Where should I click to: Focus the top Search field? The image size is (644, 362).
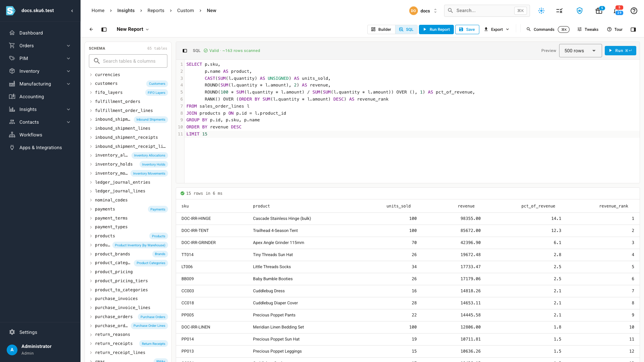(x=487, y=11)
